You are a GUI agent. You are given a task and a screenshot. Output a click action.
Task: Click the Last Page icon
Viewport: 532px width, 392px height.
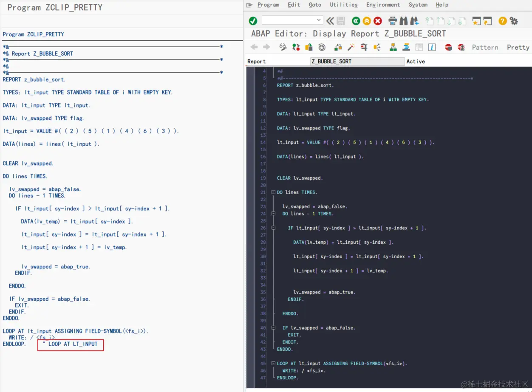click(x=462, y=21)
